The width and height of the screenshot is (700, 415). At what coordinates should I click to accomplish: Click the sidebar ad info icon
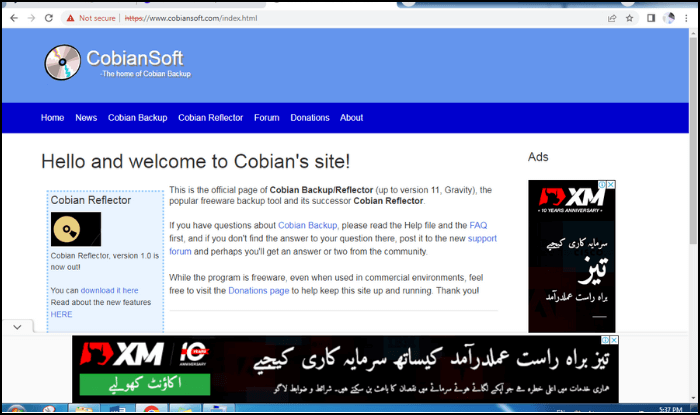point(602,184)
